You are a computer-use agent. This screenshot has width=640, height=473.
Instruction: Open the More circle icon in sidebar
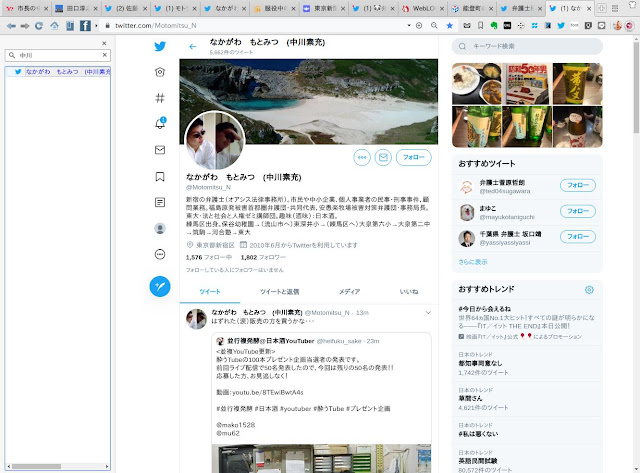tap(160, 255)
